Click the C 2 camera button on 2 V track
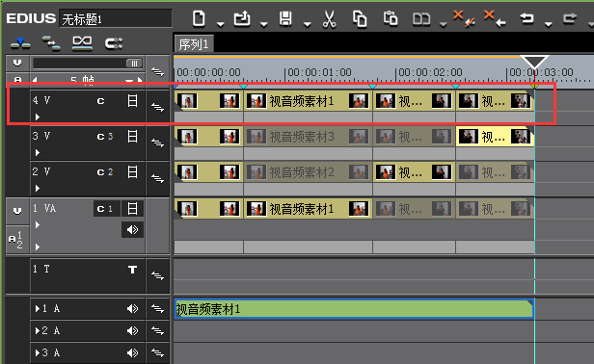The height and width of the screenshot is (364, 594). pyautogui.click(x=105, y=172)
